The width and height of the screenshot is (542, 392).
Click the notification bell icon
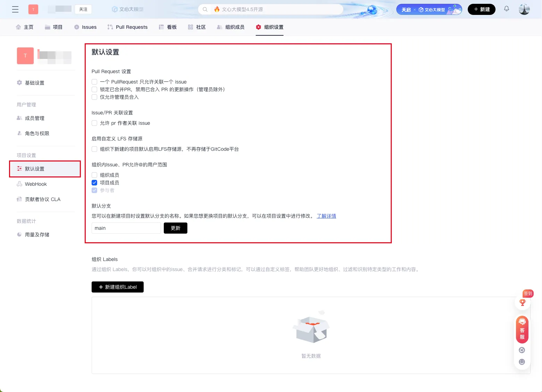(x=507, y=9)
